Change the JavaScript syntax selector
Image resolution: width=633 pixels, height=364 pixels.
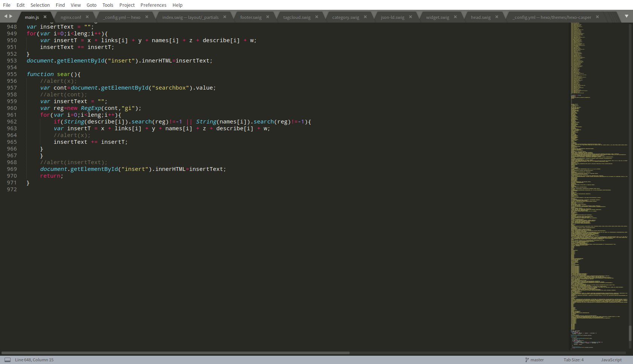(x=611, y=360)
